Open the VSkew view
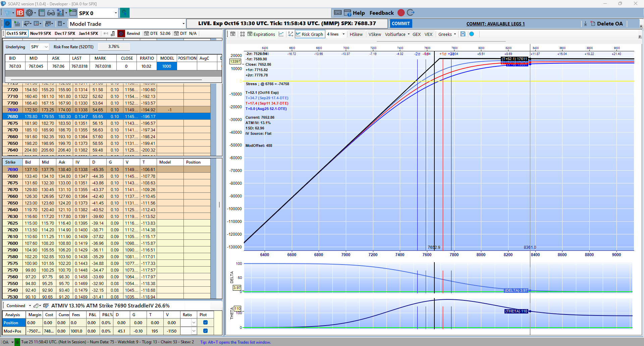Image resolution: width=644 pixels, height=346 pixels. pyautogui.click(x=375, y=34)
